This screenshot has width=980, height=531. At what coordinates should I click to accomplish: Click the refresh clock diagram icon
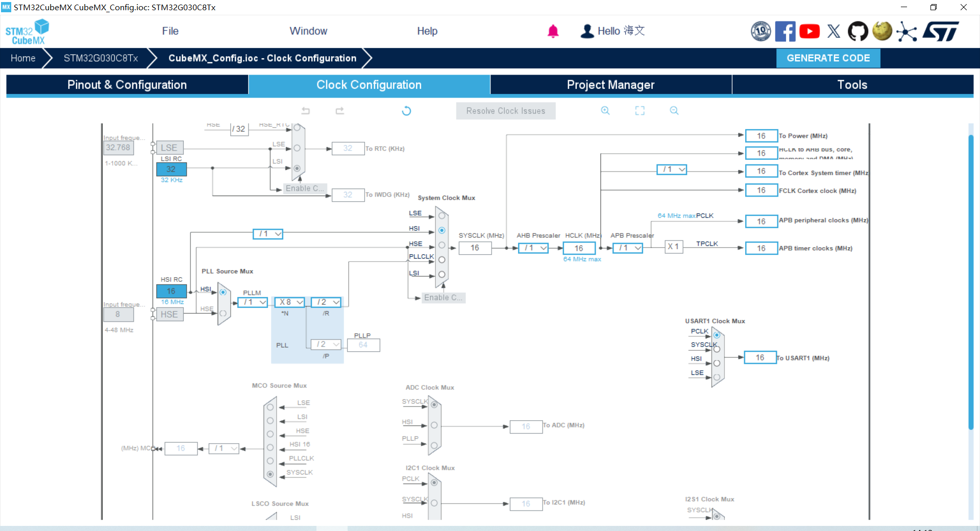coord(406,111)
